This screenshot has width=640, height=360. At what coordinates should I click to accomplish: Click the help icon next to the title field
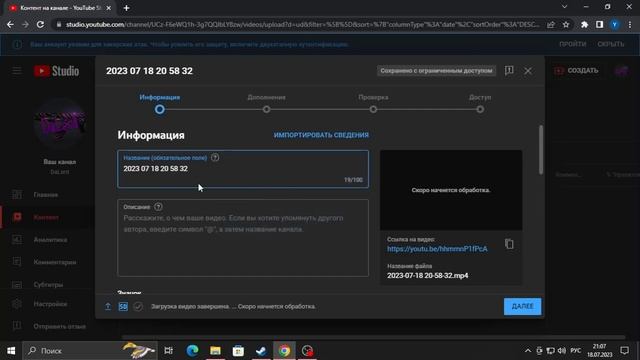(x=215, y=158)
